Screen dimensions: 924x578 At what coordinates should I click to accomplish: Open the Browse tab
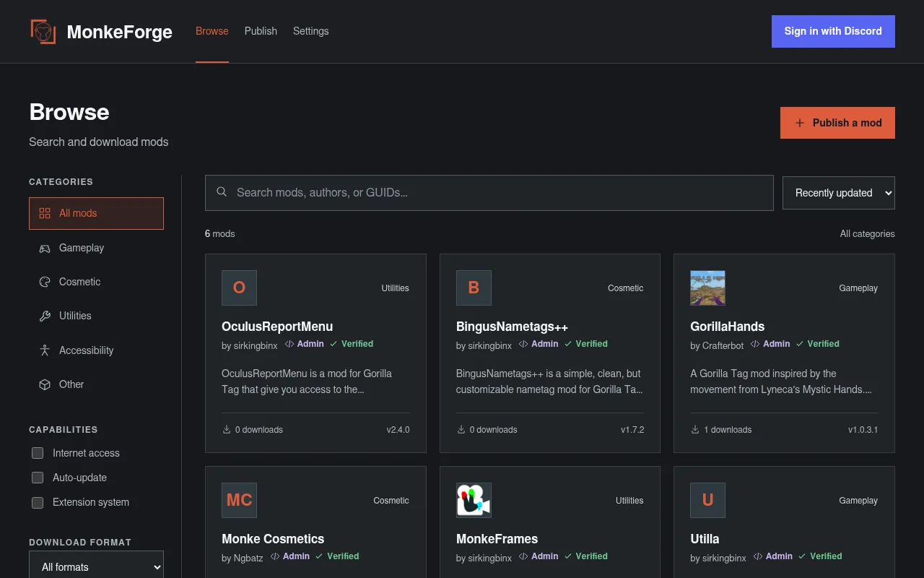coord(212,31)
